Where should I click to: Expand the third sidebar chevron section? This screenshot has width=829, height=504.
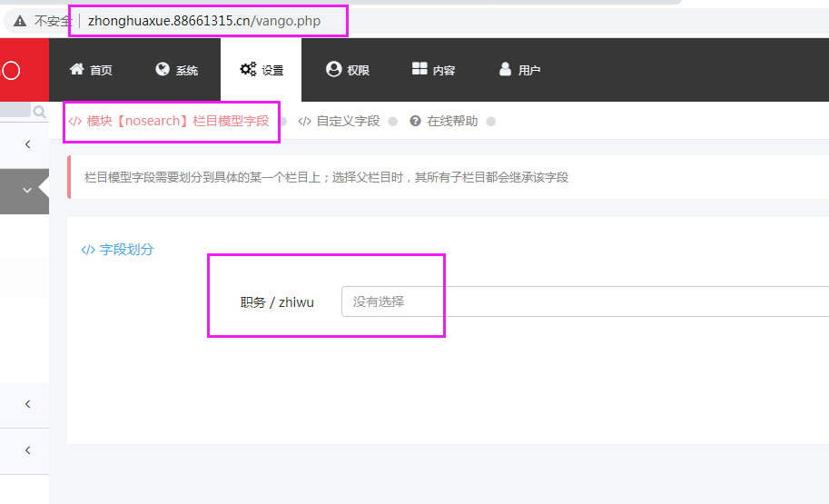(x=27, y=404)
